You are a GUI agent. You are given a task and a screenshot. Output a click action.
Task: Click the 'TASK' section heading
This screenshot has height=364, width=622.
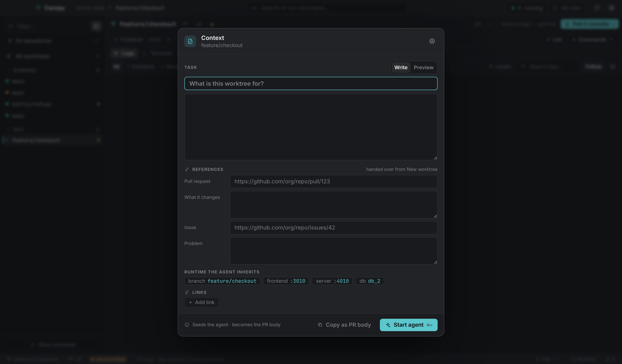191,67
